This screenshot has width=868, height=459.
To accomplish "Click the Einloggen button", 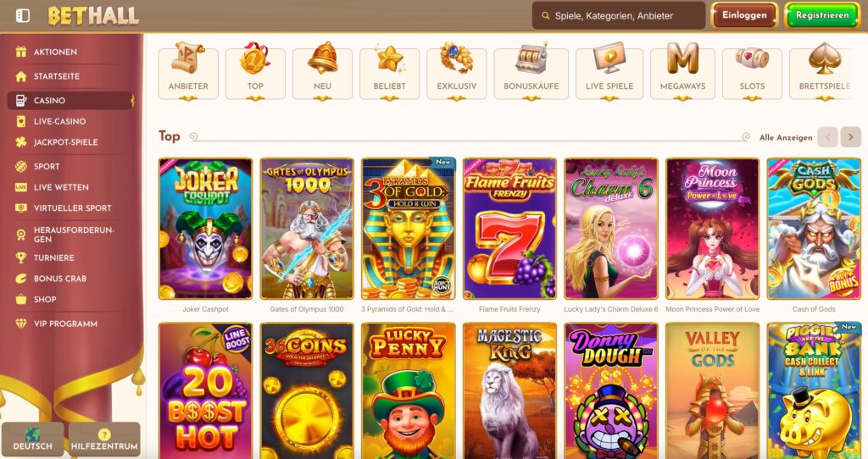I will click(x=744, y=15).
